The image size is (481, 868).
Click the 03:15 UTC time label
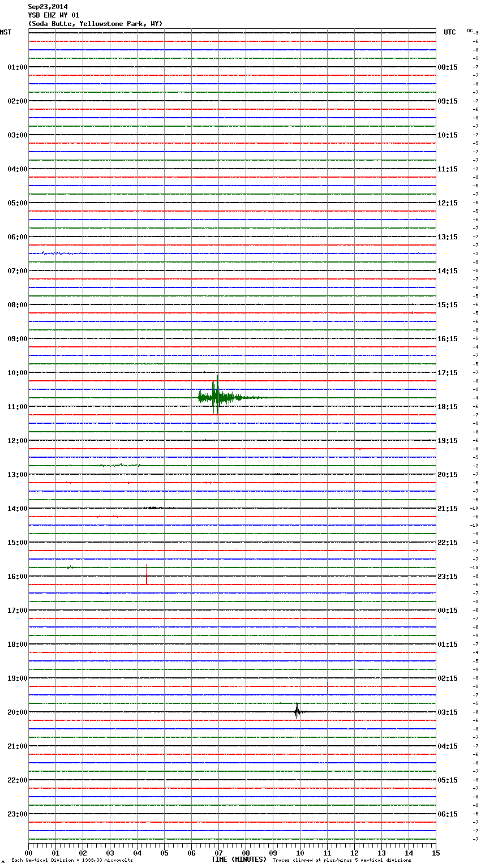(x=448, y=712)
